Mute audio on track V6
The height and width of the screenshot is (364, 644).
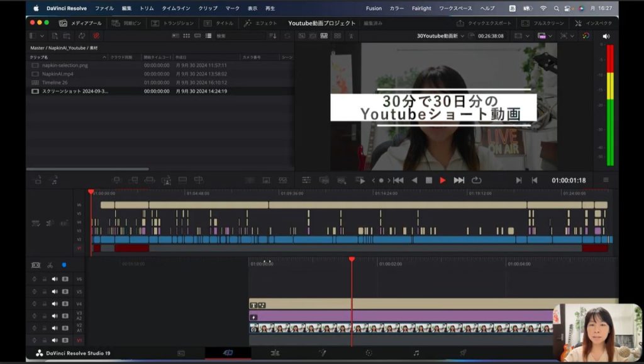pos(55,279)
